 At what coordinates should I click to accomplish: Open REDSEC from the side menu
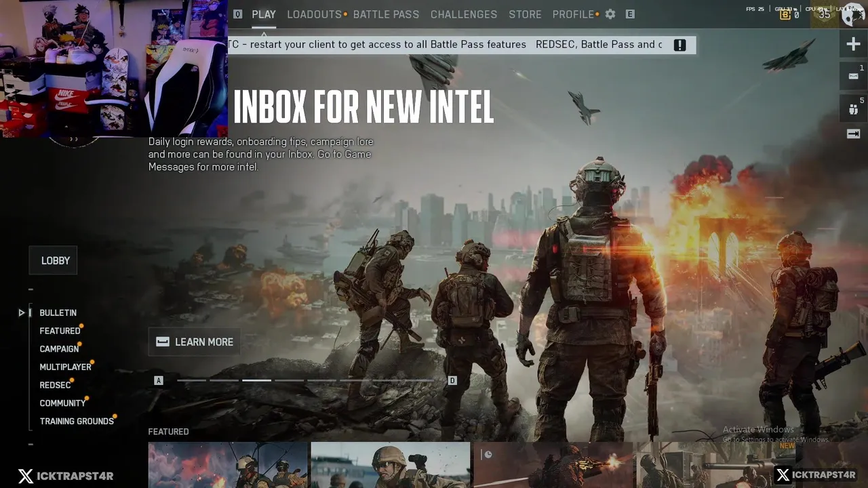pyautogui.click(x=55, y=385)
